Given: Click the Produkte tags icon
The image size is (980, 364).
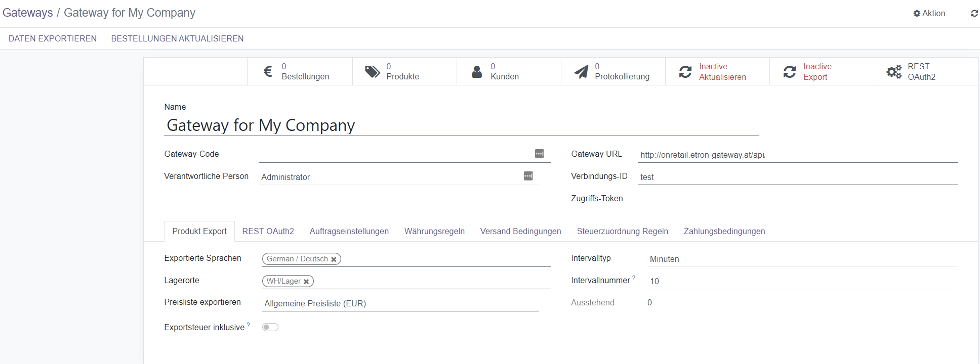Looking at the screenshot, I should [x=373, y=72].
